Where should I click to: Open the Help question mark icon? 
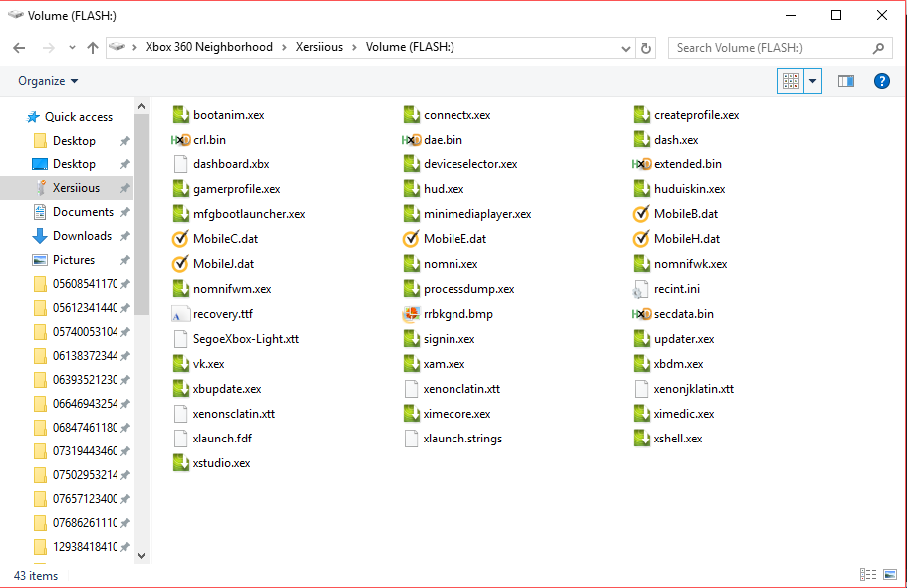pos(881,81)
